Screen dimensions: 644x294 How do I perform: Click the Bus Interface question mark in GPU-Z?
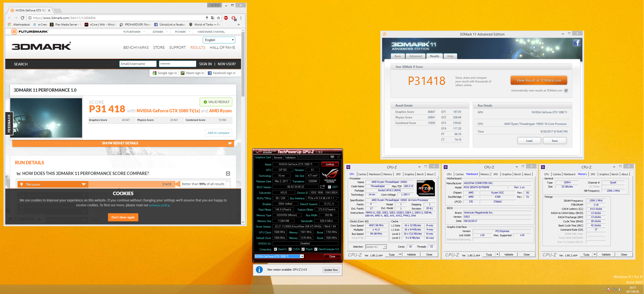coord(338,198)
